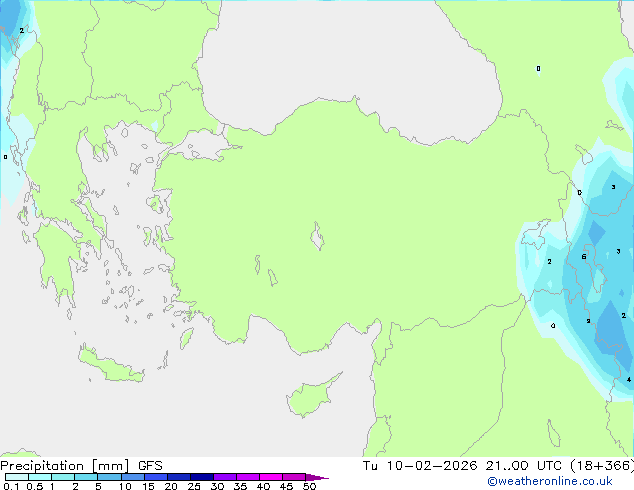Image resolution: width=634 pixels, height=490 pixels.
Task: Click the legend label '10'
Action: (x=125, y=486)
